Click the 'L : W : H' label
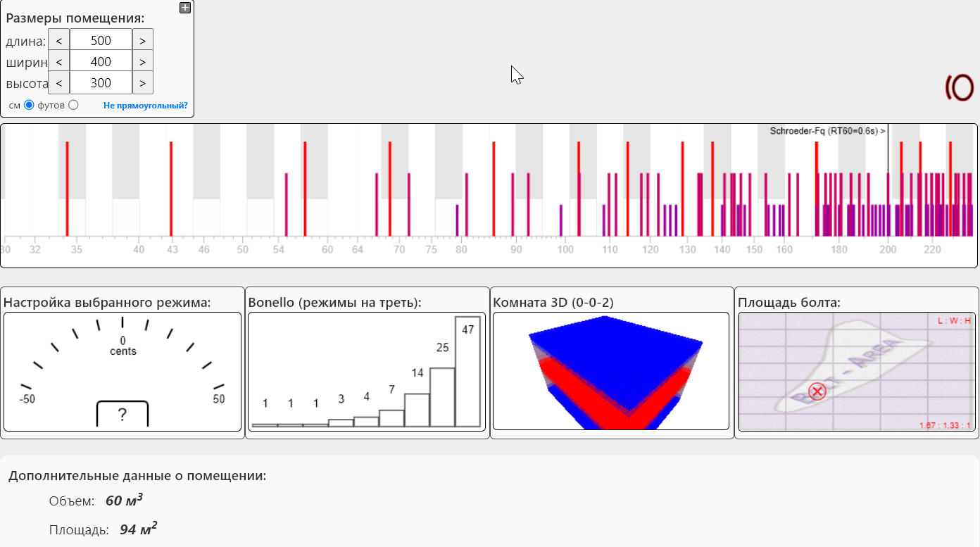 tap(954, 321)
